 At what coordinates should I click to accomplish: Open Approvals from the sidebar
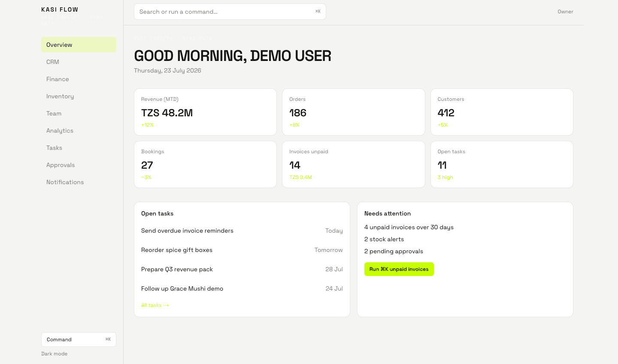[79, 165]
